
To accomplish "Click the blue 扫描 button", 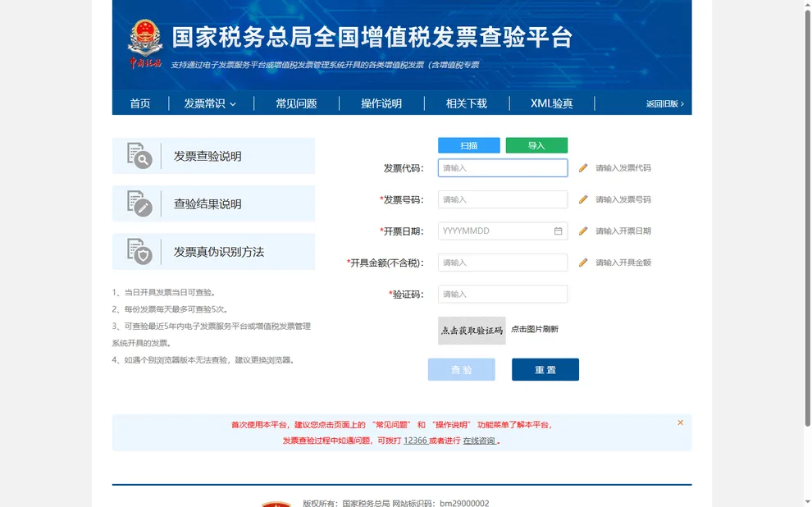I will pyautogui.click(x=469, y=145).
